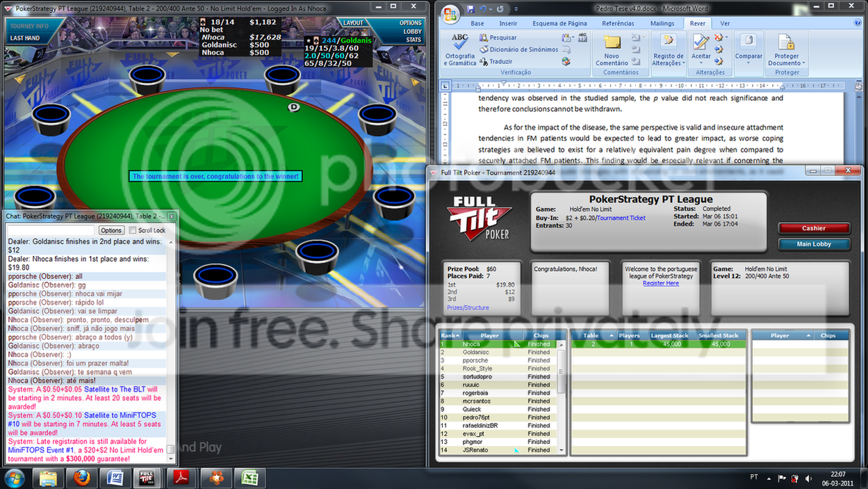
Task: Open Windows Explorer folder on taskbar
Action: (x=48, y=478)
